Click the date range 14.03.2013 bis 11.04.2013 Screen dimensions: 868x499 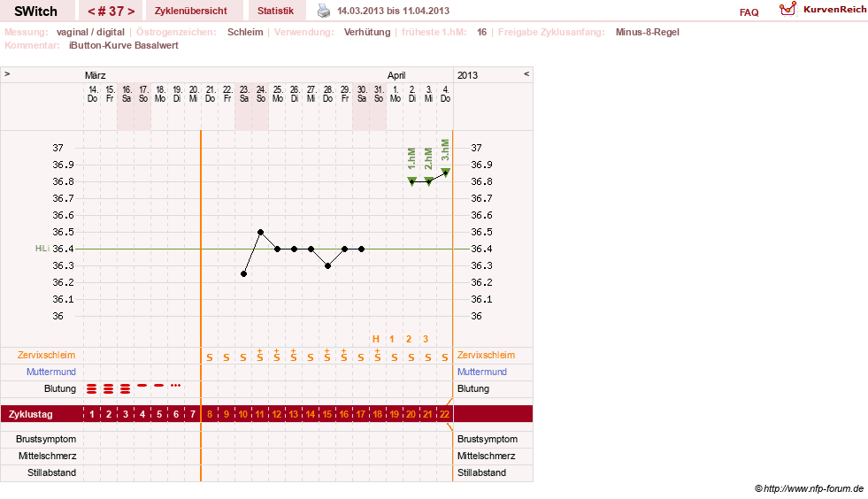click(x=393, y=11)
